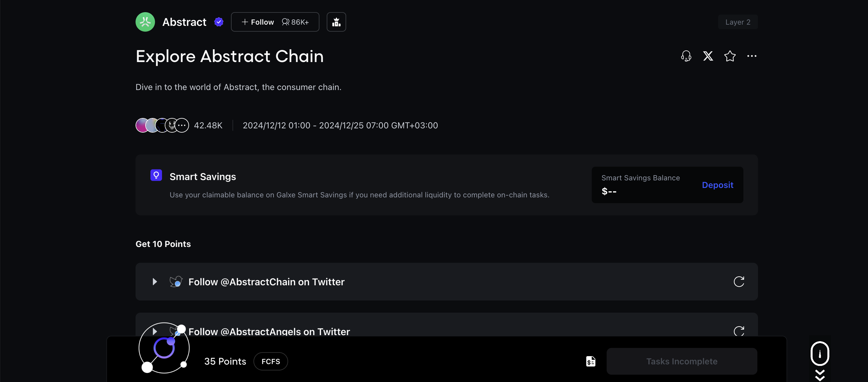Screen dimensions: 868x382
Task: Share quest on X icon
Action: pyautogui.click(x=708, y=56)
